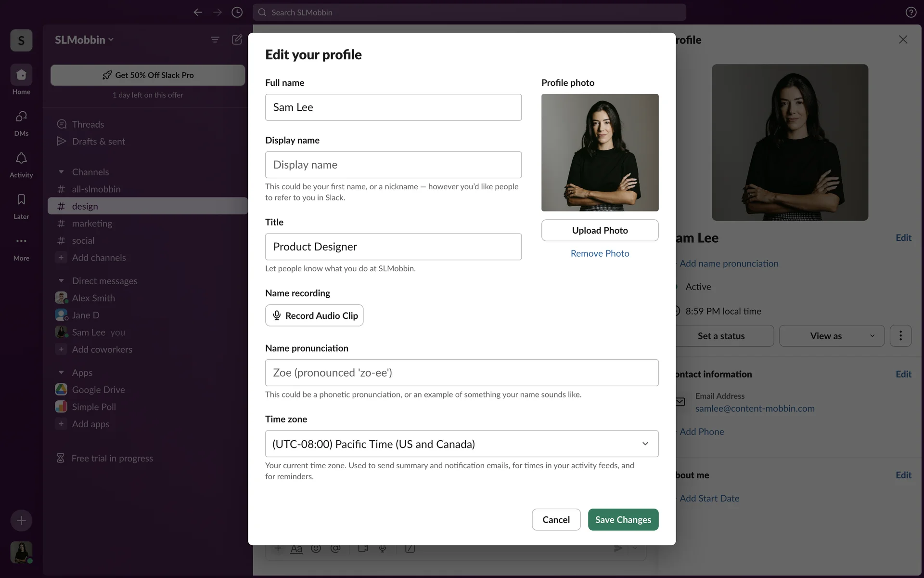This screenshot has width=924, height=578.
Task: Click the microphone Record Audio Clip button
Action: (x=314, y=315)
